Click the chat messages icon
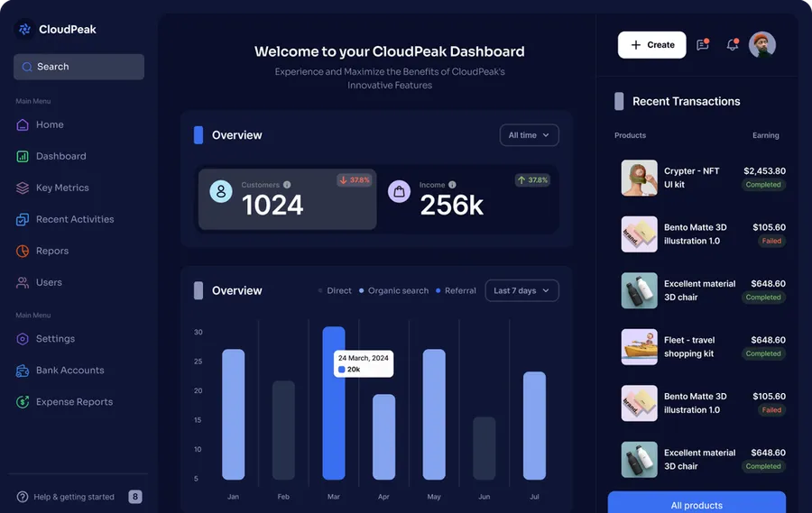Screen dimensions: 812x513 point(703,45)
